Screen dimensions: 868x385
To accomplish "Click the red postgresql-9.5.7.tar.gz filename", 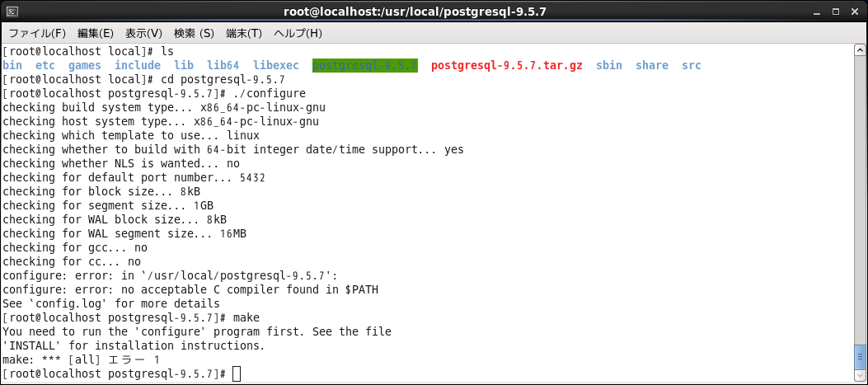I will tap(506, 65).
